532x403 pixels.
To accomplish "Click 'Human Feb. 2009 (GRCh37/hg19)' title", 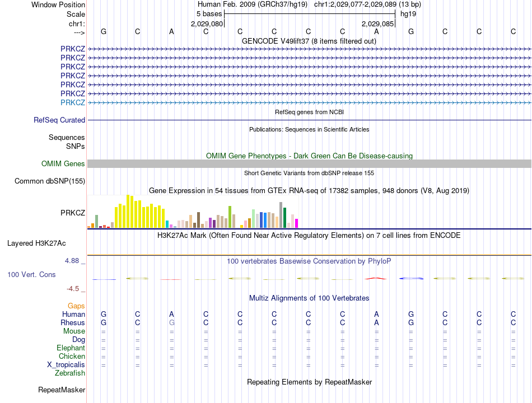I will 253,4.
